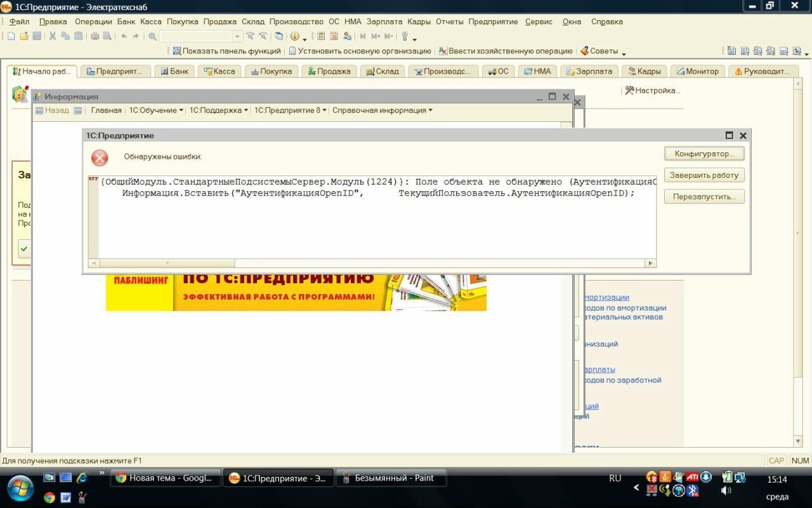
Task: Switch to the Склад tab
Action: pyautogui.click(x=383, y=71)
